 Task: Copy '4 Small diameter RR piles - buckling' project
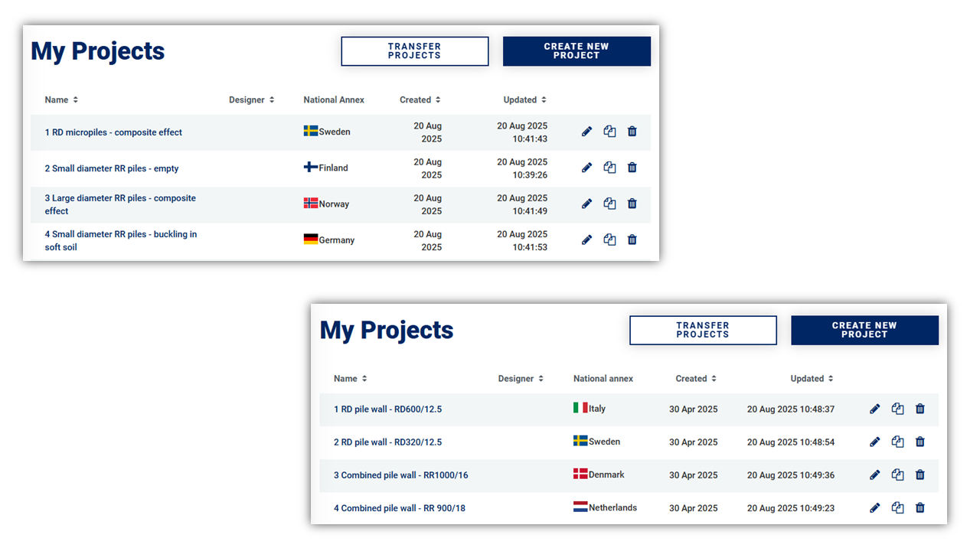pyautogui.click(x=609, y=240)
